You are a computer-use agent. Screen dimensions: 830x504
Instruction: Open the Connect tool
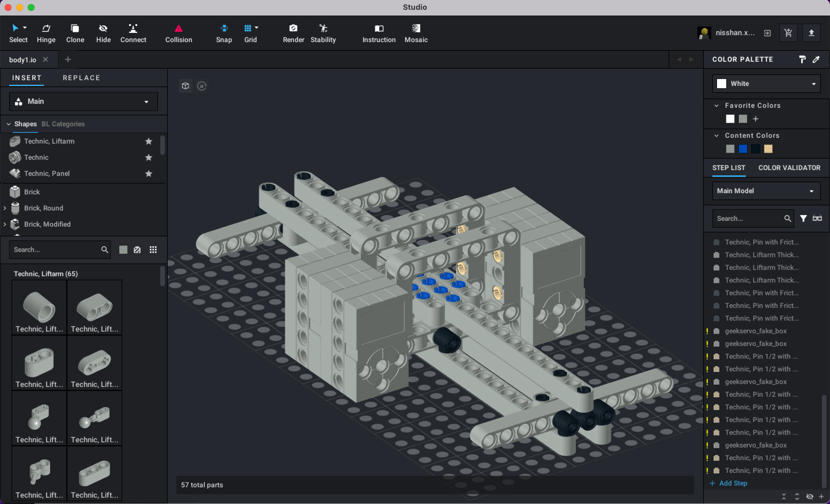(133, 33)
